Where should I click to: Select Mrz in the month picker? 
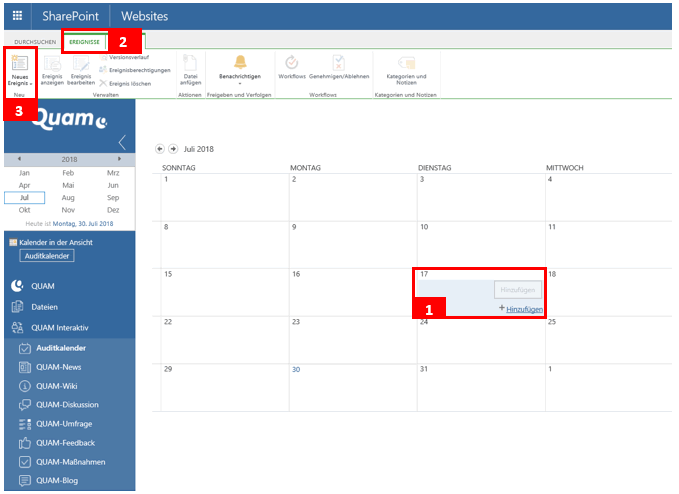click(113, 173)
